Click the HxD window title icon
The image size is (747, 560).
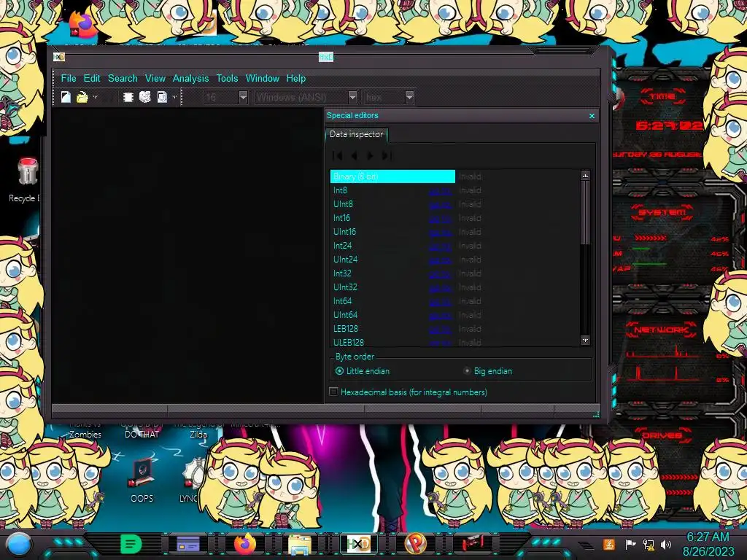[x=59, y=57]
